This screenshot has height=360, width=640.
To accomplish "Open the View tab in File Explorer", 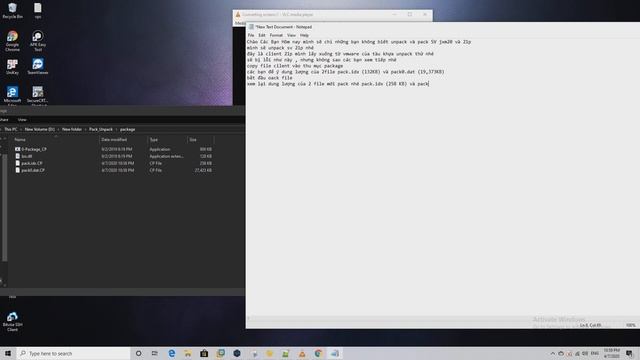I will click(22, 120).
